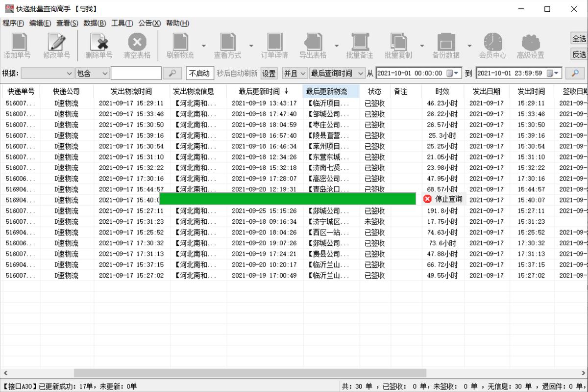Screen dimensions: 588x392
Task: Start 刷新物流 refresh logistics
Action: click(180, 46)
